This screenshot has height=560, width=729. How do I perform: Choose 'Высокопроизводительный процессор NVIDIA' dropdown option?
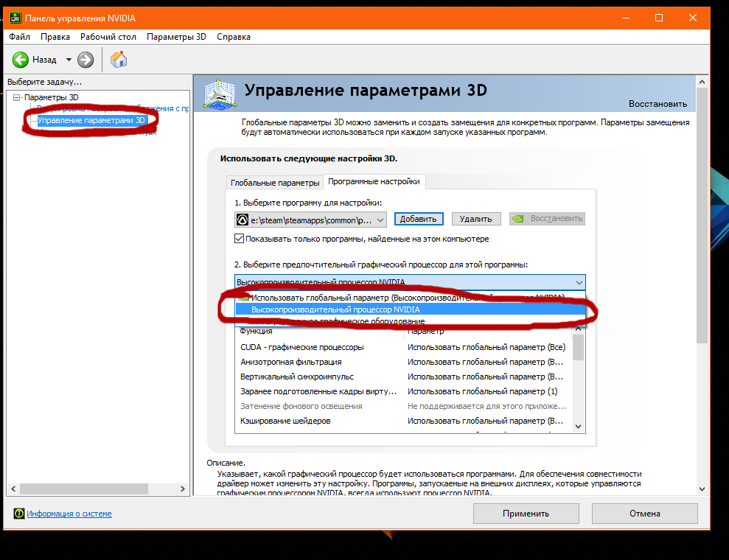(x=410, y=309)
